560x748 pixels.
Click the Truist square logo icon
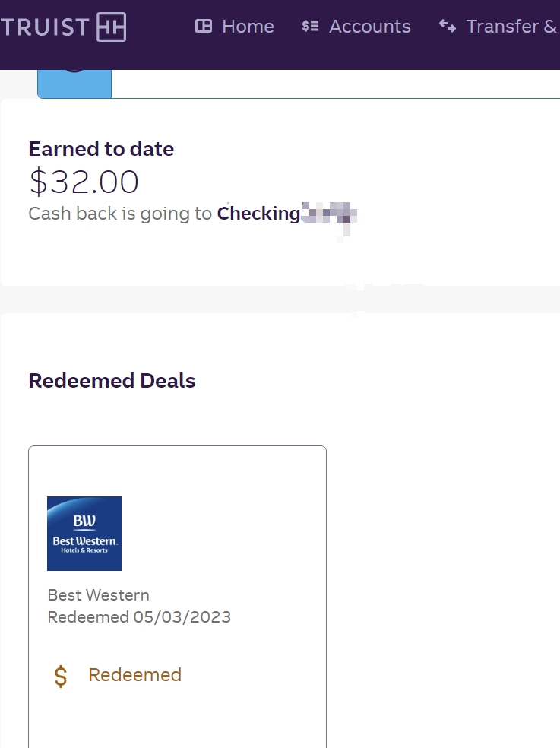tap(112, 27)
